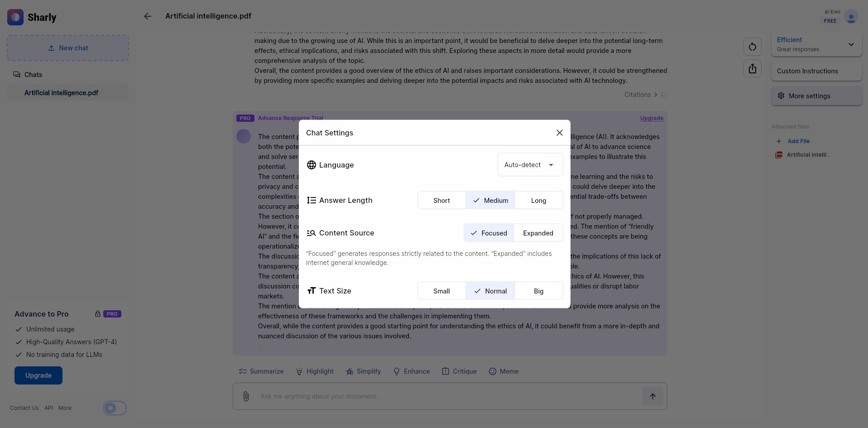The image size is (868, 428).
Task: Toggle the light/dark theme switch
Action: tap(115, 408)
